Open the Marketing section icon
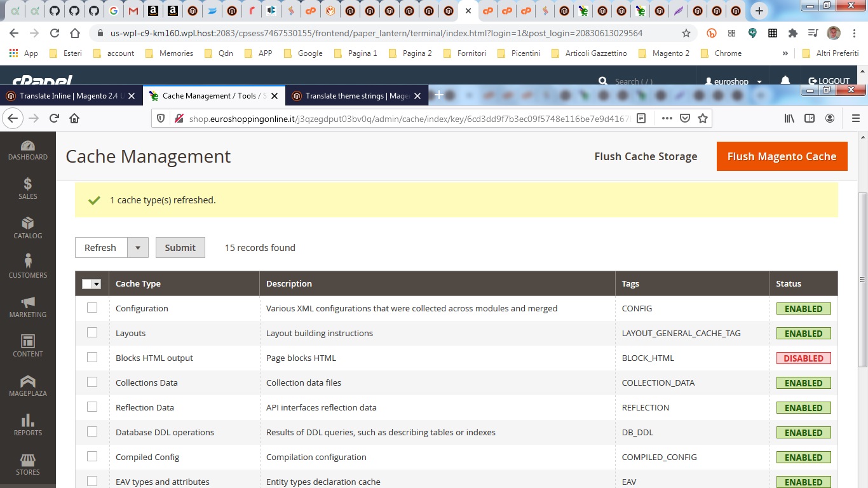The width and height of the screenshot is (868, 488). tap(27, 306)
